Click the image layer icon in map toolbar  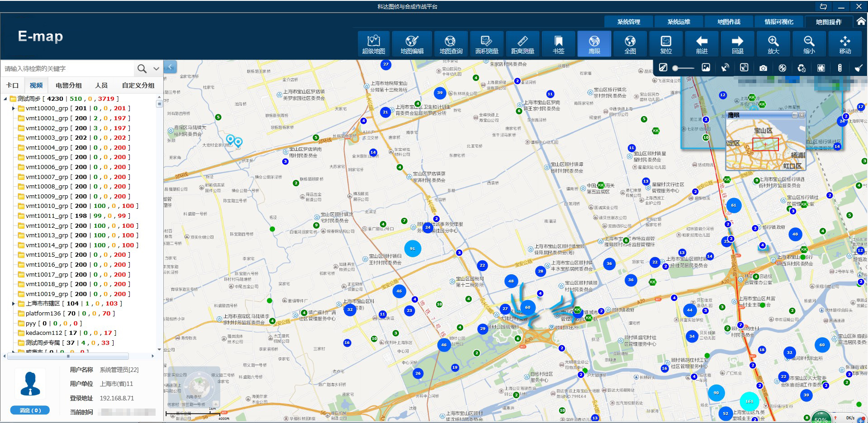706,68
